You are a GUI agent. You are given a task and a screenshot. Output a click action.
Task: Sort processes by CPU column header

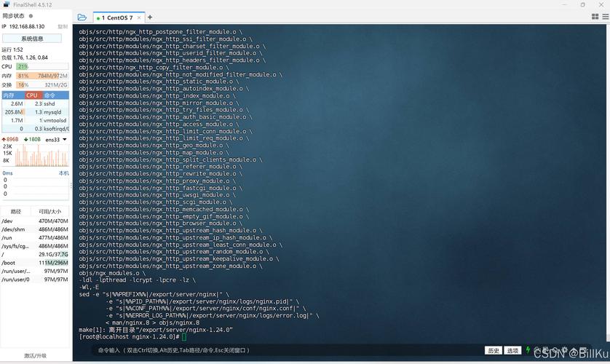(x=32, y=95)
